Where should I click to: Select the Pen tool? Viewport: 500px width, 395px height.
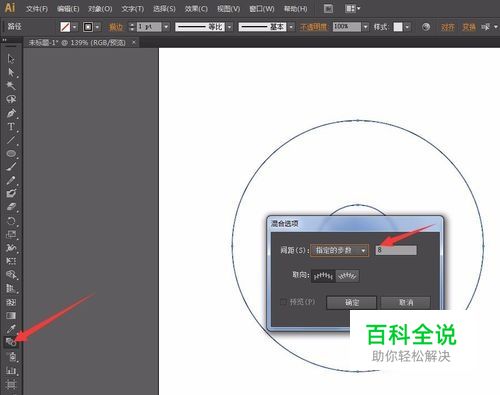11,113
